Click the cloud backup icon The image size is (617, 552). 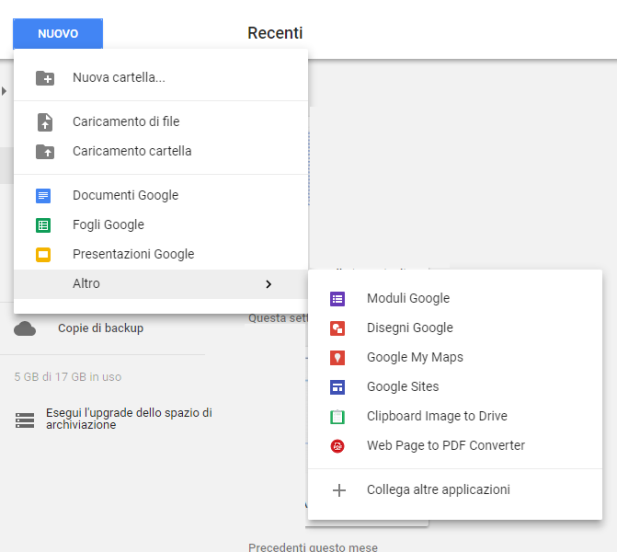25,329
